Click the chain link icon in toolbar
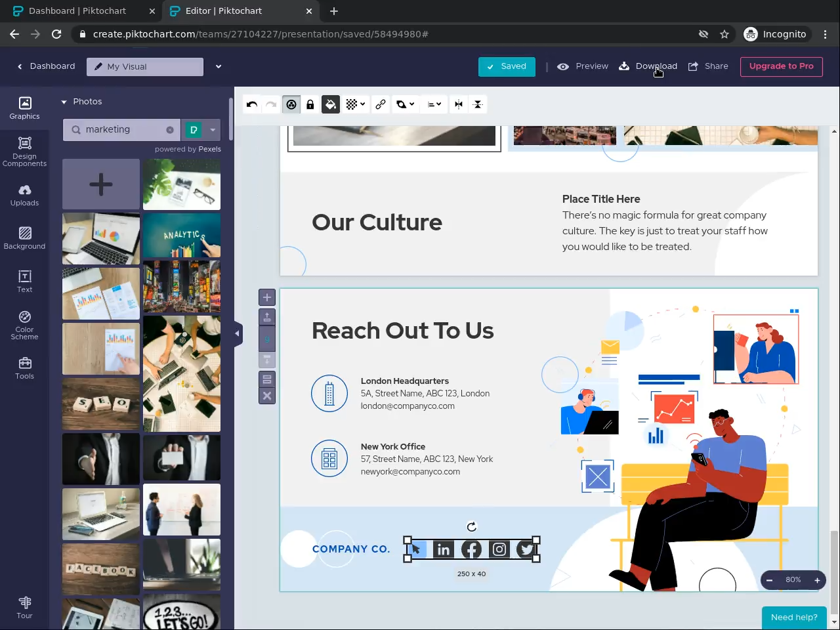This screenshot has width=840, height=630. pyautogui.click(x=381, y=104)
